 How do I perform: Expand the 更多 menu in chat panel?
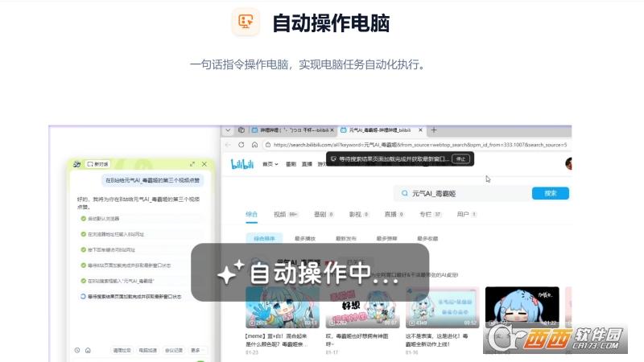click(x=198, y=350)
